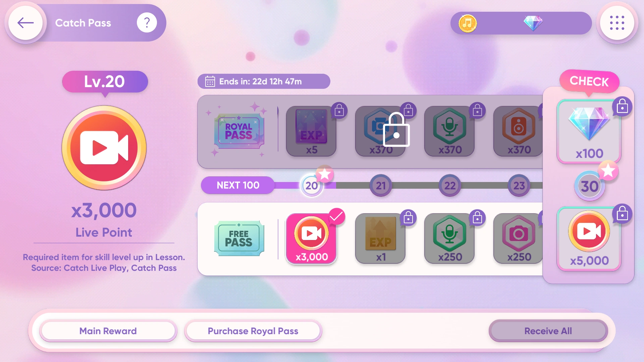
Task: Select the free green microphone x250 reward
Action: tap(449, 238)
